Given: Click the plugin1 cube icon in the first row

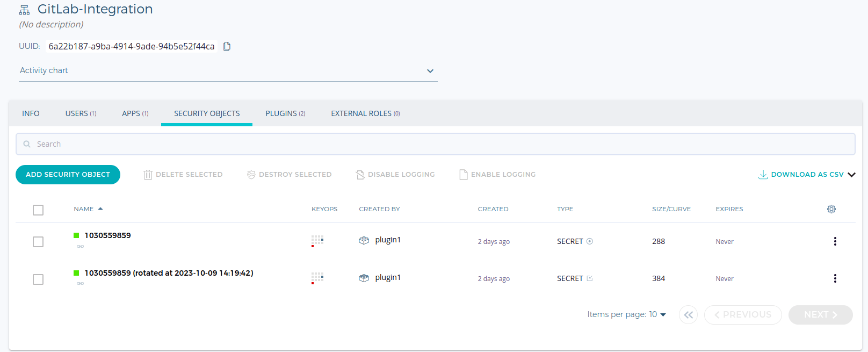Looking at the screenshot, I should point(364,240).
